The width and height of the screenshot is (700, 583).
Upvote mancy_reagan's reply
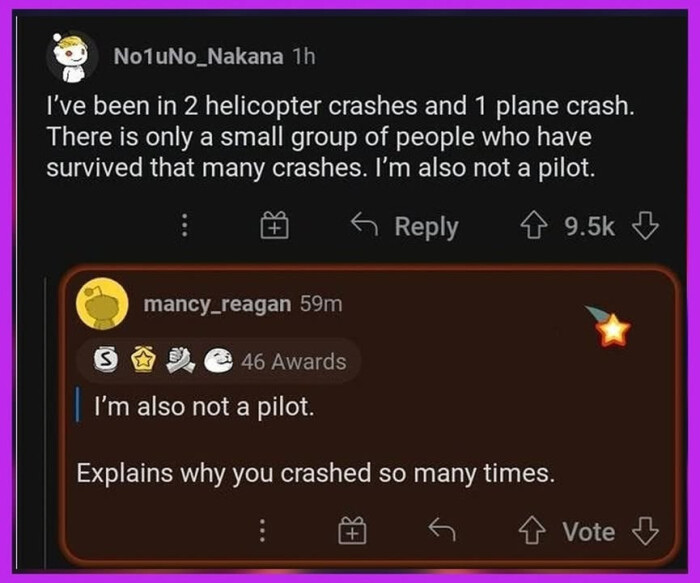(x=532, y=530)
